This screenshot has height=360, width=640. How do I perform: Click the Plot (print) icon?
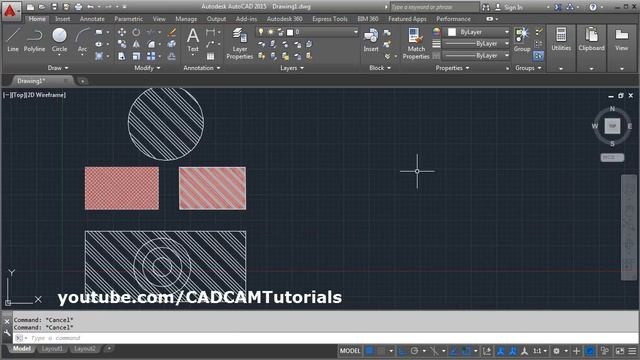pyautogui.click(x=78, y=7)
